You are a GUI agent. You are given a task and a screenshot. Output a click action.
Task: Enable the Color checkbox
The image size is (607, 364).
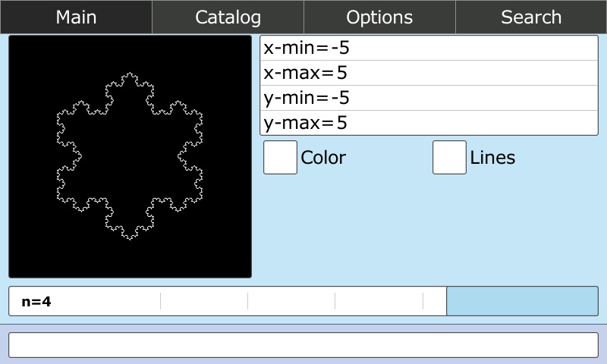(280, 158)
